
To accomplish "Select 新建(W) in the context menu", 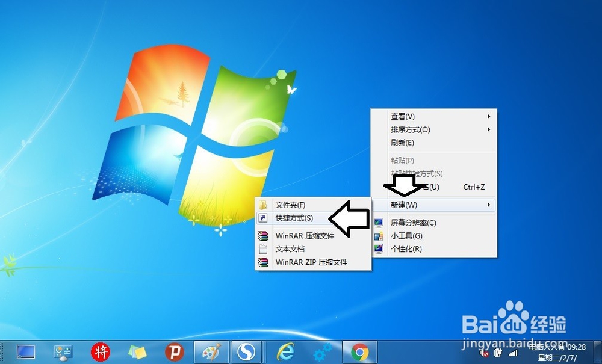I will [x=434, y=205].
